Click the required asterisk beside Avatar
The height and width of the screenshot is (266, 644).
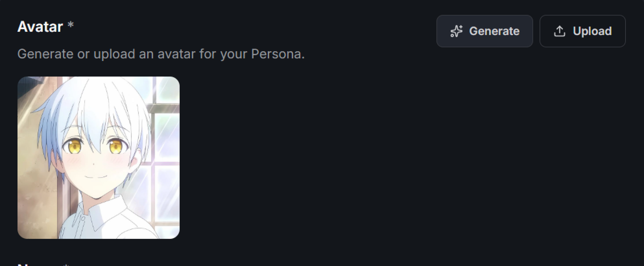click(71, 25)
